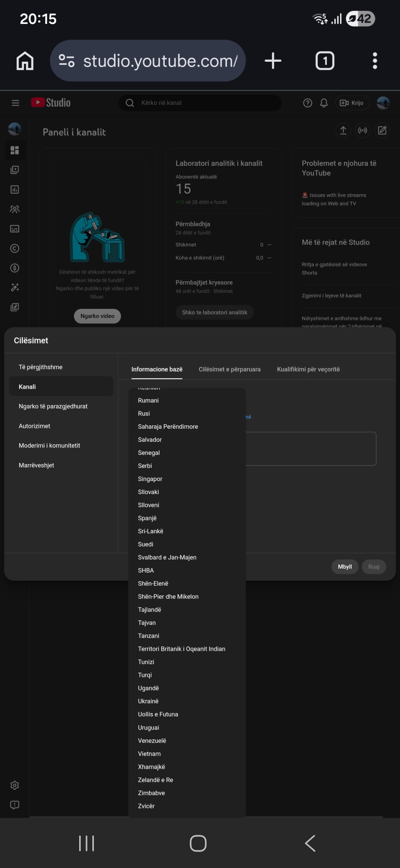Viewport: 400px width, 868px height.
Task: Click the go live broadcast icon
Action: click(363, 131)
